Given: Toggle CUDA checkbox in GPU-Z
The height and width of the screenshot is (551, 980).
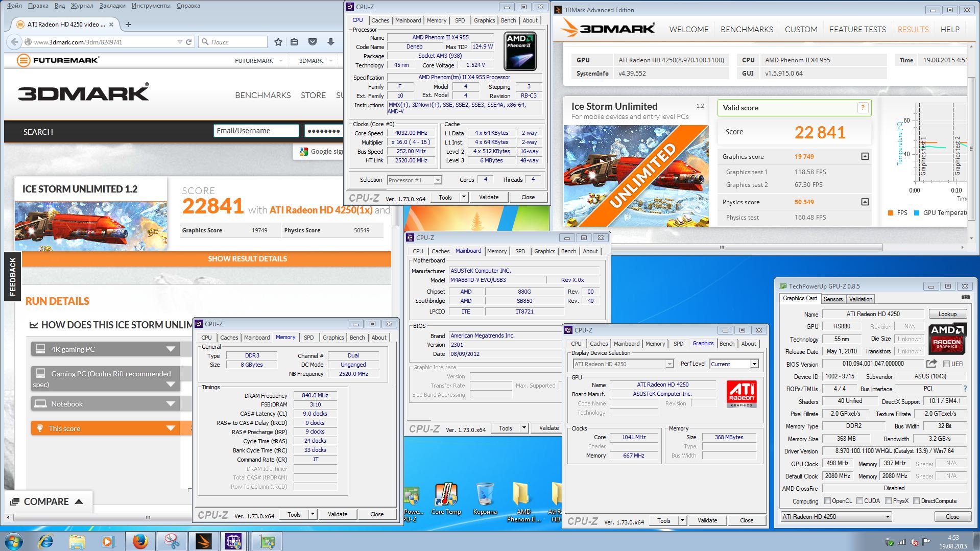Looking at the screenshot, I should 859,501.
